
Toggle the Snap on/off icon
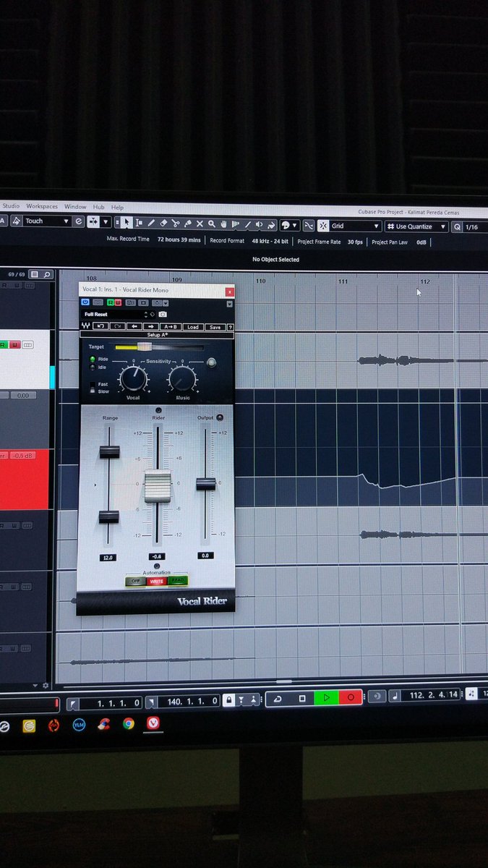coord(323,226)
